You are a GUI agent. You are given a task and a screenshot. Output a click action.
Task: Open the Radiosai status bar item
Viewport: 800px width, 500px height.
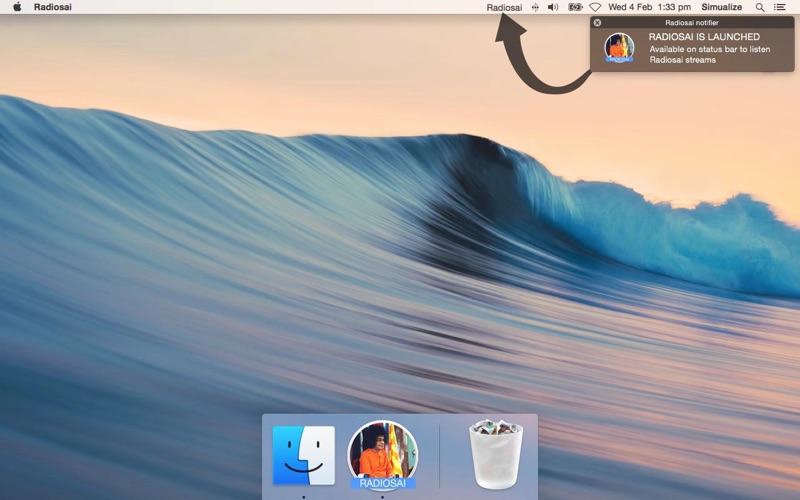coord(504,7)
